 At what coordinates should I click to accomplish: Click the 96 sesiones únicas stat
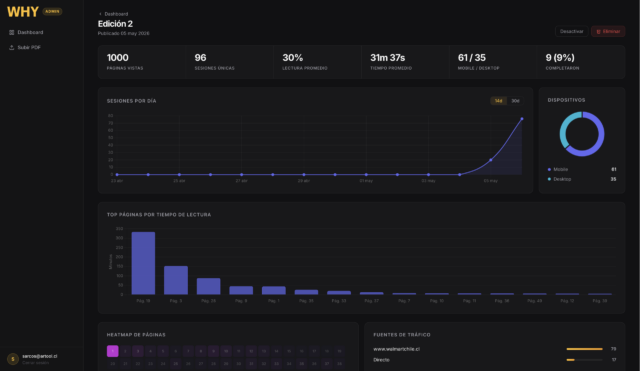tap(229, 62)
